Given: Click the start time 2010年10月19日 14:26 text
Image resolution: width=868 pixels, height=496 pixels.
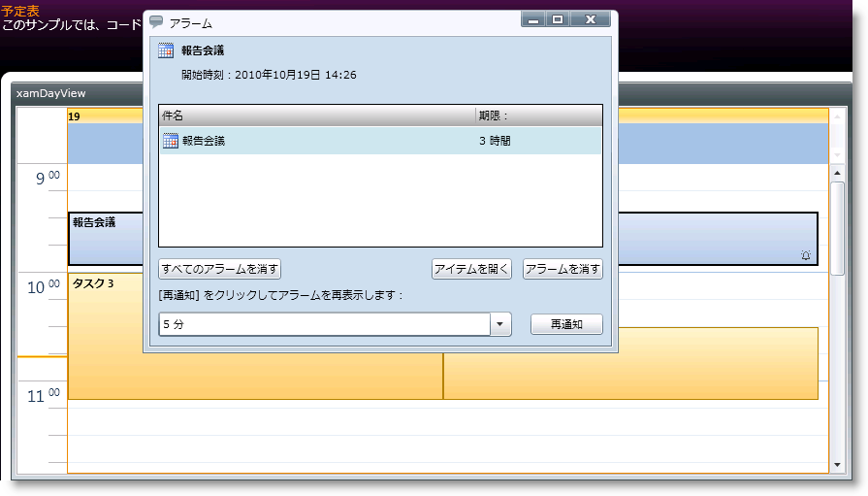Looking at the screenshot, I should 296,75.
